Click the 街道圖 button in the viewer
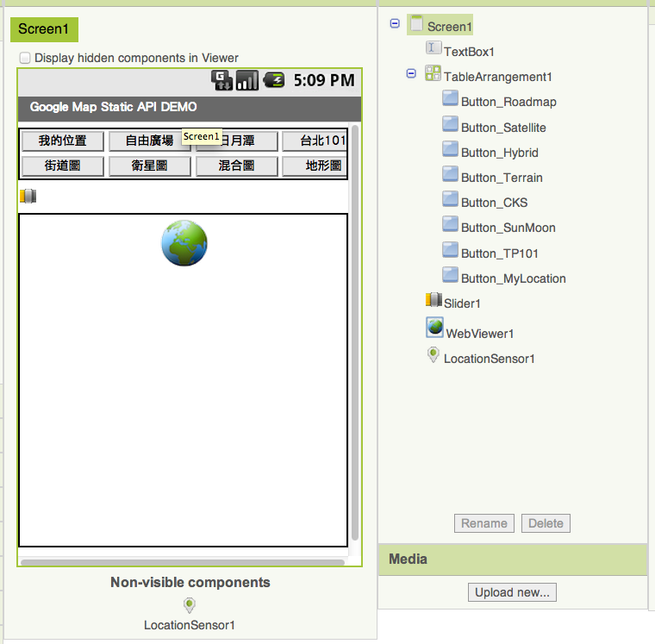This screenshot has height=644, width=655. point(63,166)
